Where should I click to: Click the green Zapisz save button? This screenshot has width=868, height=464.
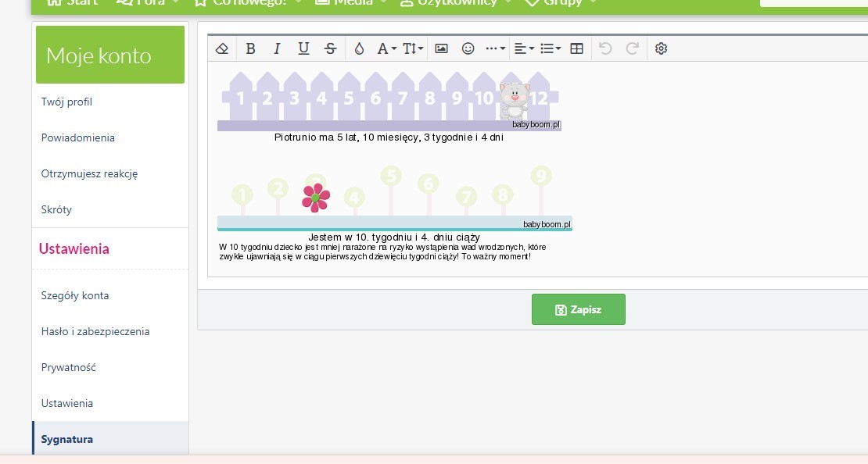[x=578, y=309]
